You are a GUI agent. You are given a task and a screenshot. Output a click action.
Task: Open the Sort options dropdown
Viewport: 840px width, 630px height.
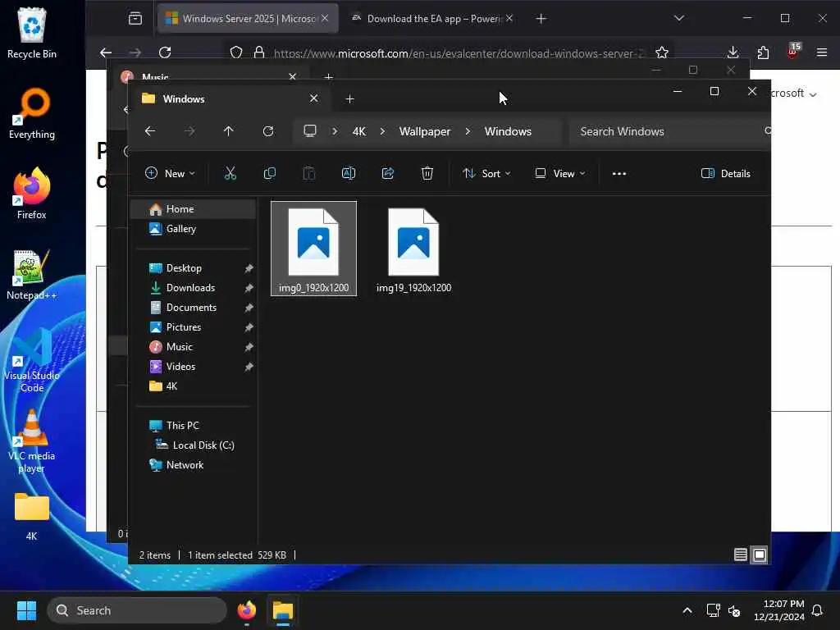tap(486, 173)
